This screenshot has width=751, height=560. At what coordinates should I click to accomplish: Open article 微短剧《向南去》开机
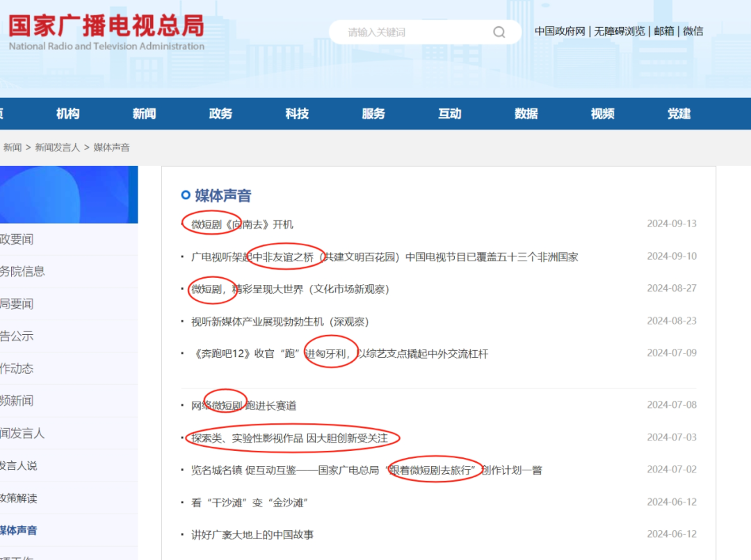click(x=242, y=224)
